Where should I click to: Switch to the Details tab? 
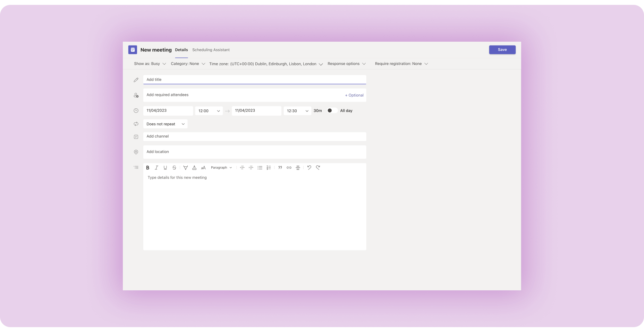(x=181, y=50)
